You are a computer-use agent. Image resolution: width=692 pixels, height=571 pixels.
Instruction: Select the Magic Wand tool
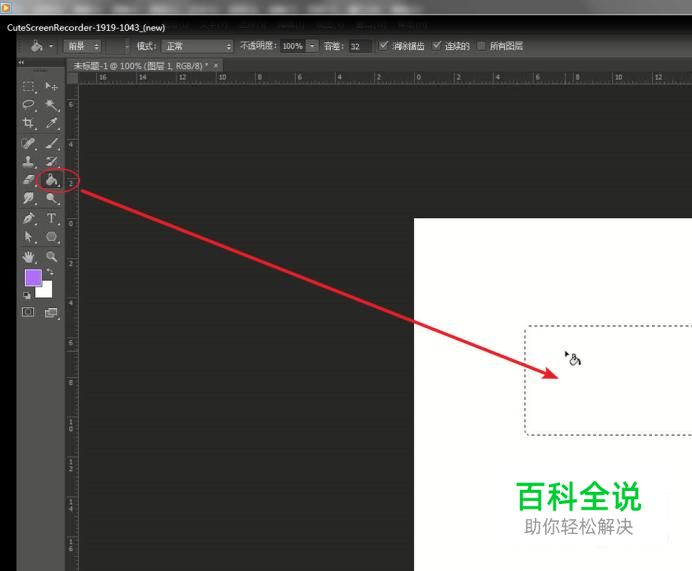tap(52, 105)
